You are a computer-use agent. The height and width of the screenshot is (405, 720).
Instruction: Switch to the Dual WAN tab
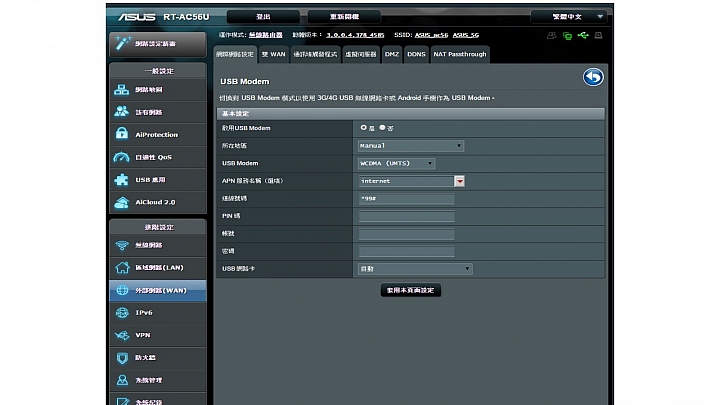click(274, 54)
